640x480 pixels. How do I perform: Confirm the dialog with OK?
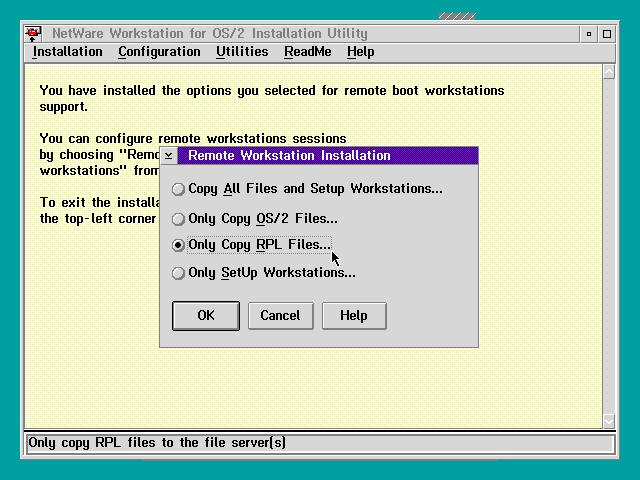[206, 316]
